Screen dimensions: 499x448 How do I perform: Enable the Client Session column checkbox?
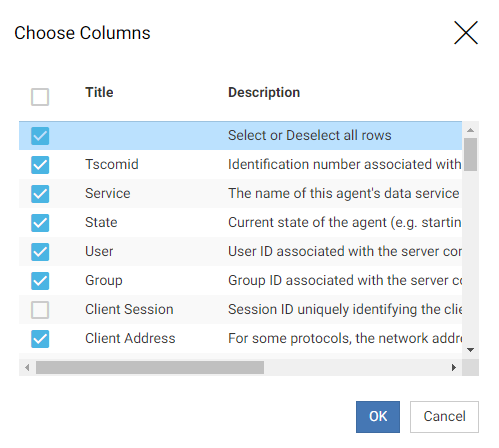(x=40, y=310)
